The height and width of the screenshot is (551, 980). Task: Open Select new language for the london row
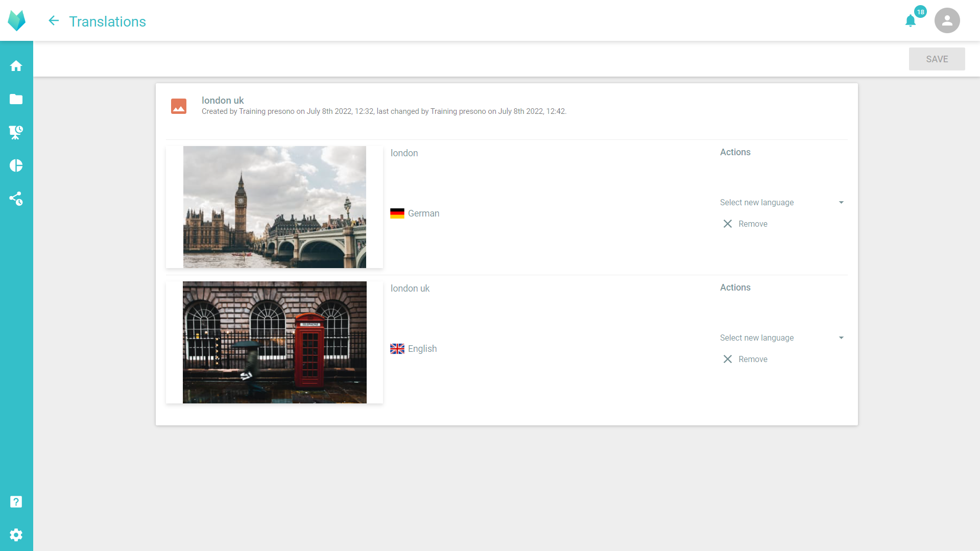(782, 203)
